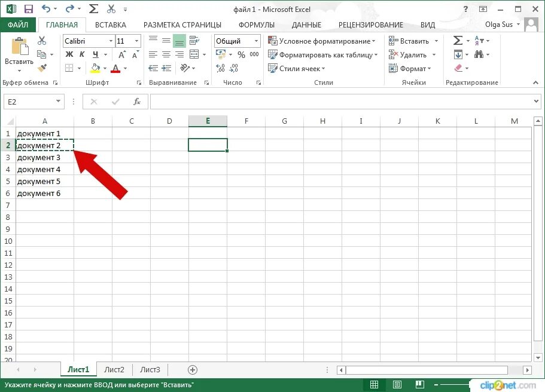The image size is (545, 392).
Task: Add a new sheet with plus button
Action: (193, 370)
